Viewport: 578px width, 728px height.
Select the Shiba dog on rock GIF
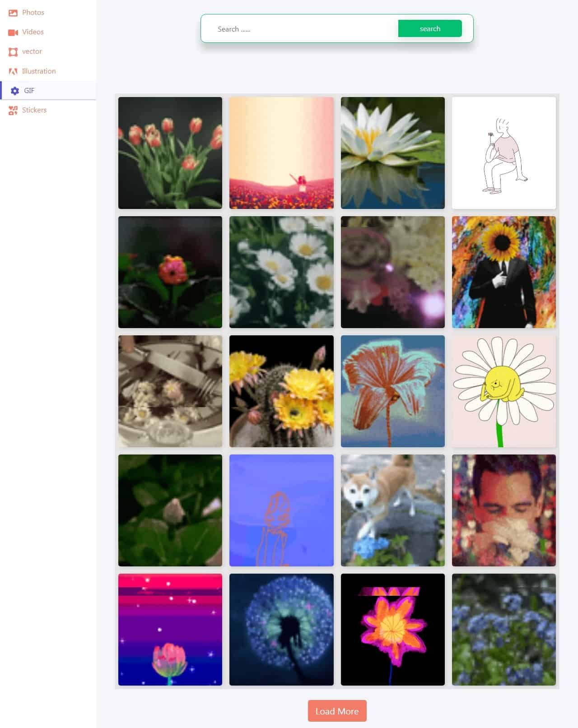392,510
